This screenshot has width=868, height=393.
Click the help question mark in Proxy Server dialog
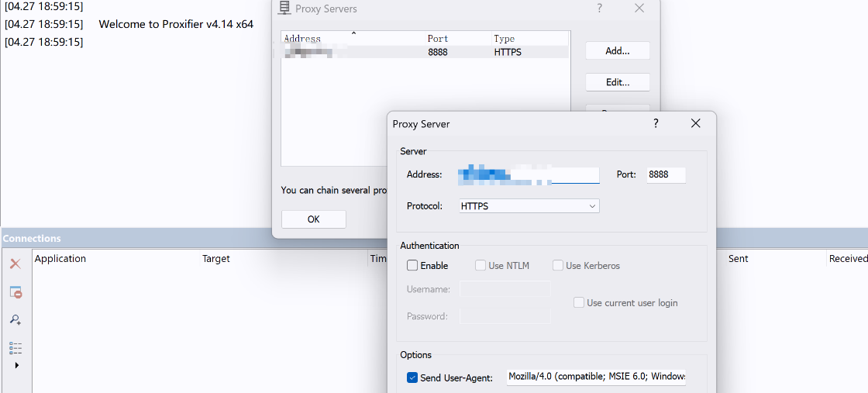coord(656,123)
